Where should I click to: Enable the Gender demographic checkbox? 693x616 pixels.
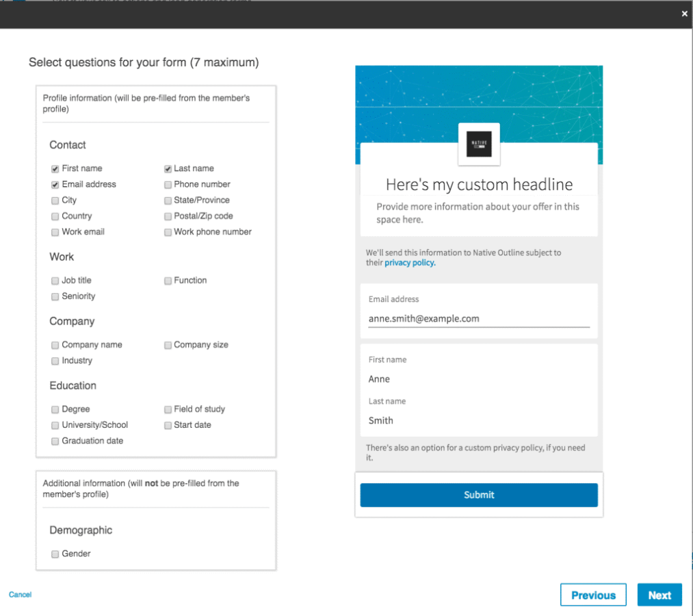tap(55, 554)
